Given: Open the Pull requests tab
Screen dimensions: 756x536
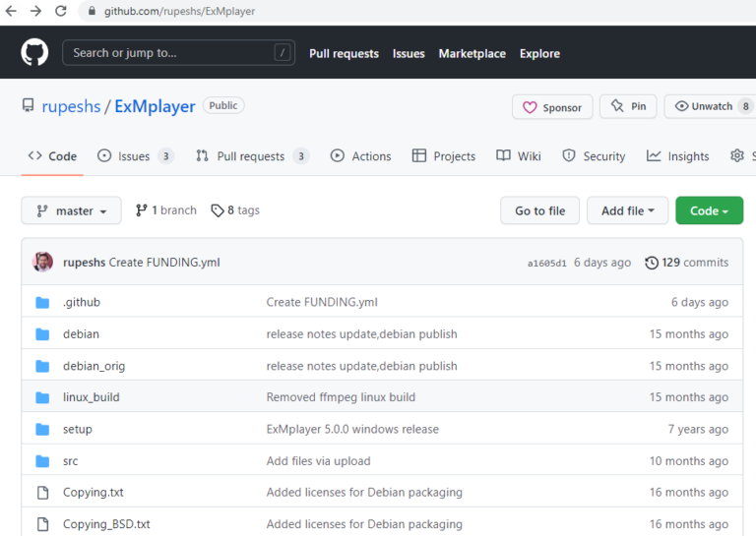Looking at the screenshot, I should pos(251,156).
